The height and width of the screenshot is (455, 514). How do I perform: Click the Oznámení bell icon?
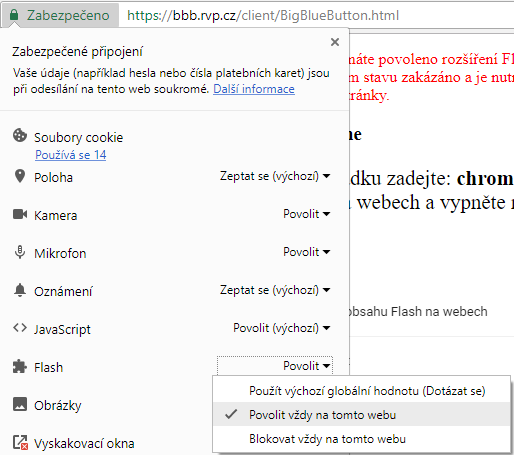[x=20, y=290]
